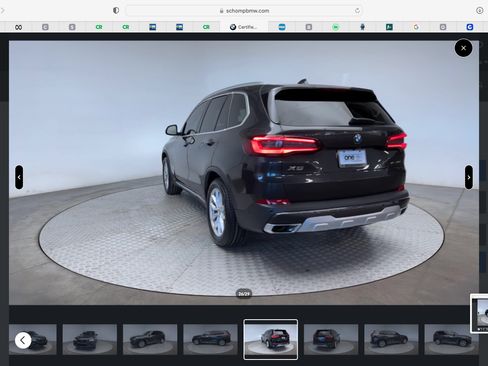
Task: Switch to the dark green square icon tab
Action: (x=389, y=27)
